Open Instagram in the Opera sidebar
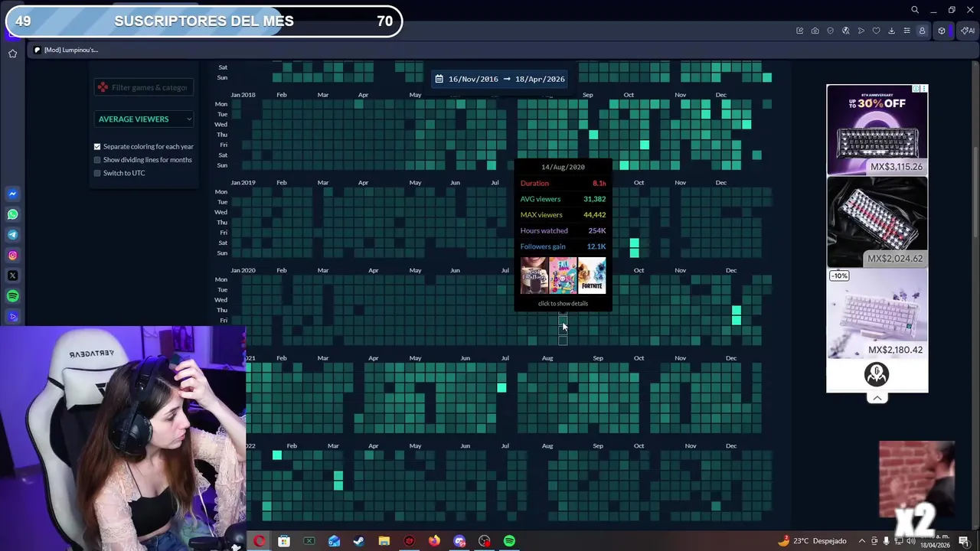Image resolution: width=980 pixels, height=551 pixels. (12, 256)
